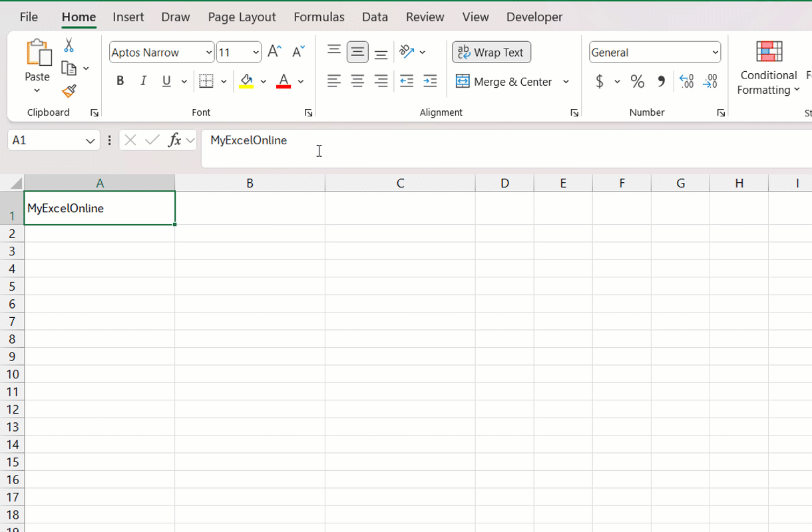Switch to the Formulas tab

click(319, 17)
